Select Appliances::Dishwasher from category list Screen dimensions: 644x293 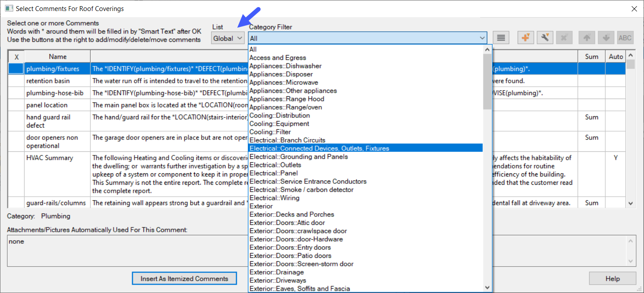[x=285, y=66]
